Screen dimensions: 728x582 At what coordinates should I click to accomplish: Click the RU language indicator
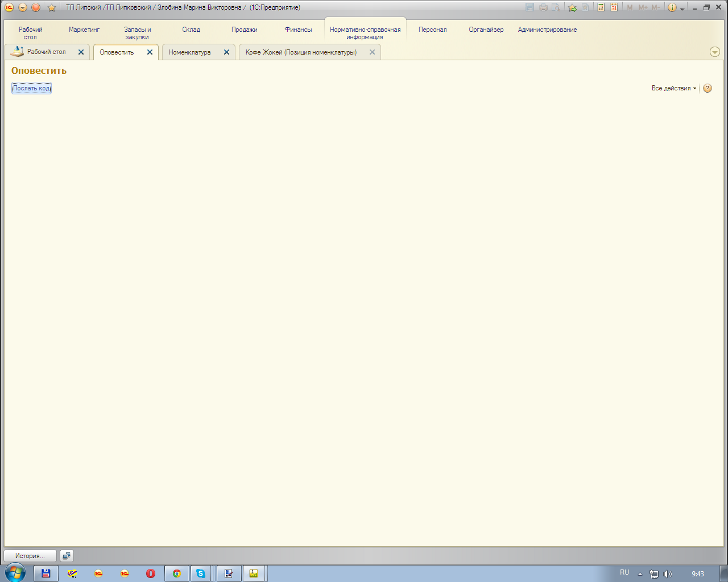(624, 572)
